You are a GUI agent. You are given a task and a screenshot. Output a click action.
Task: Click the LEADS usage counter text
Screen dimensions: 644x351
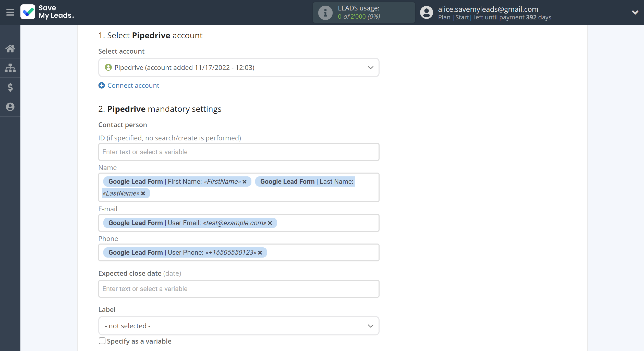coord(359,16)
